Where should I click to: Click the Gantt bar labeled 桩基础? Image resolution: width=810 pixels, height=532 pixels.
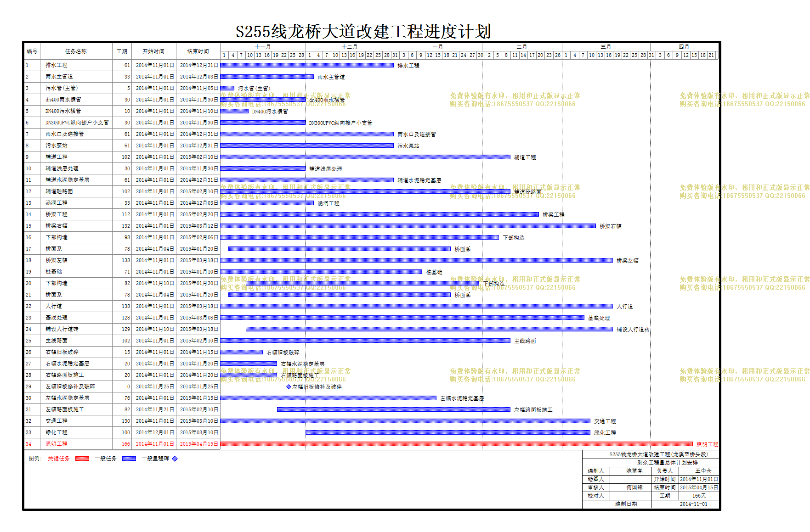pyautogui.click(x=321, y=272)
